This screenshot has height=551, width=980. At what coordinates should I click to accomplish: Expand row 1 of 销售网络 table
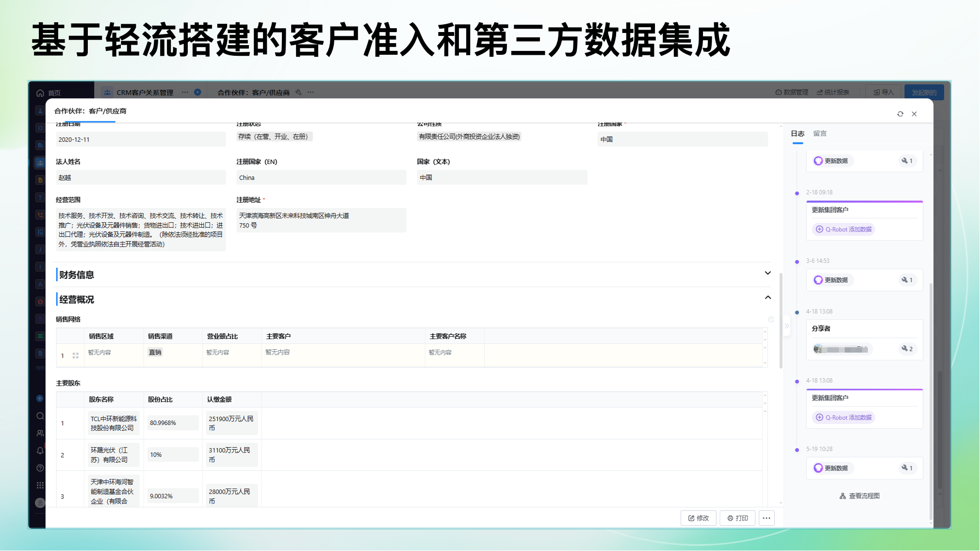76,356
